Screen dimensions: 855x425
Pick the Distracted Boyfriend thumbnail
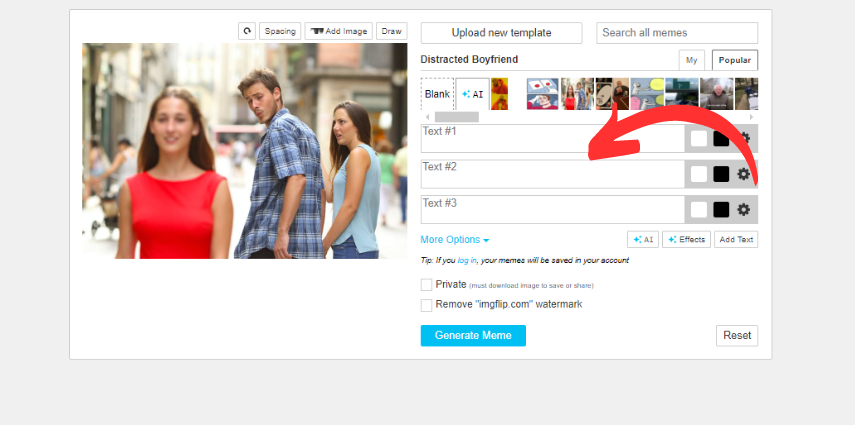(577, 94)
